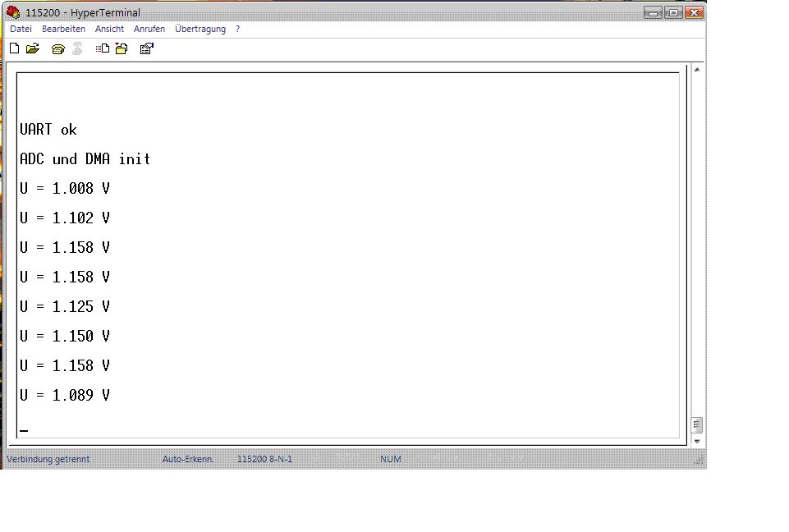This screenshot has height=532, width=789.
Task: Click the 'ADC und DMA init' line
Action: pos(85,159)
